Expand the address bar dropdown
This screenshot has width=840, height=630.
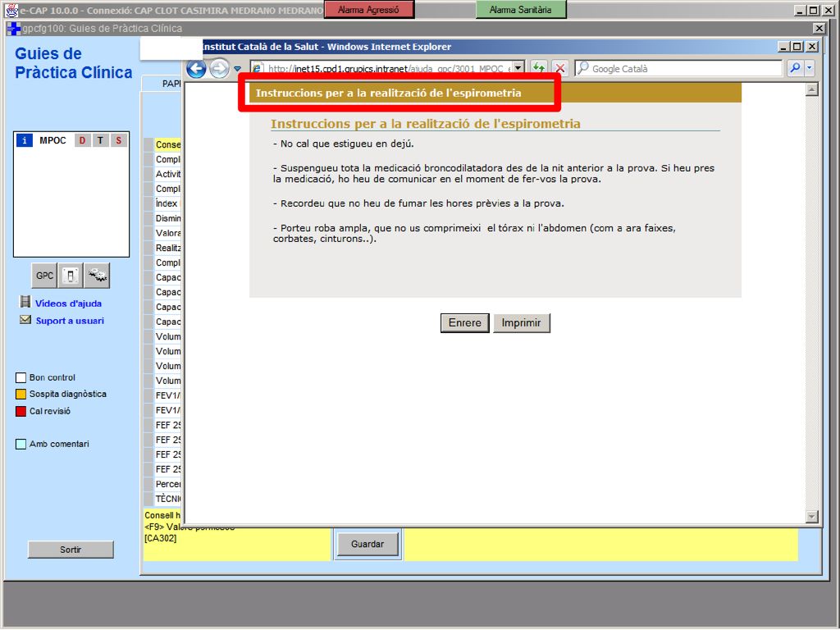tap(518, 68)
